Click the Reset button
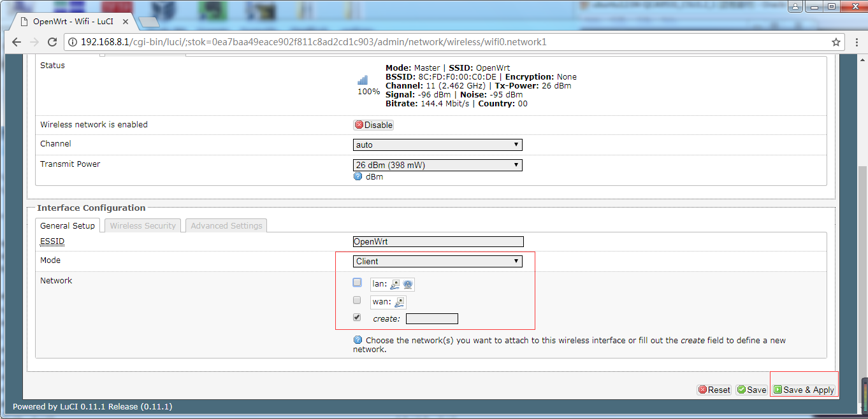Screen dimensions: 868x419 pos(714,390)
